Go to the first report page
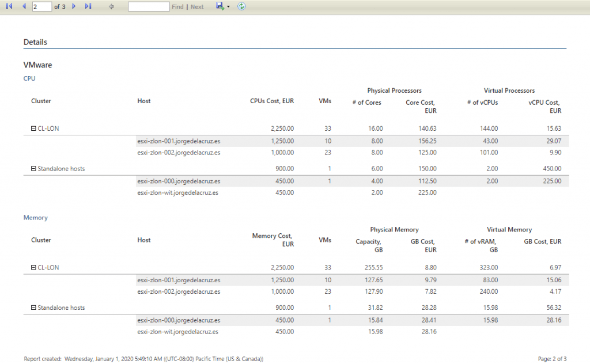The image size is (590, 364). coord(9,6)
